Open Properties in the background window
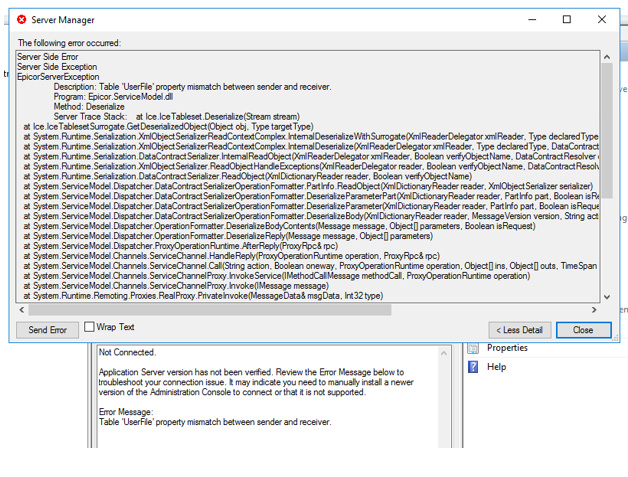The image size is (628, 477). 507,348
